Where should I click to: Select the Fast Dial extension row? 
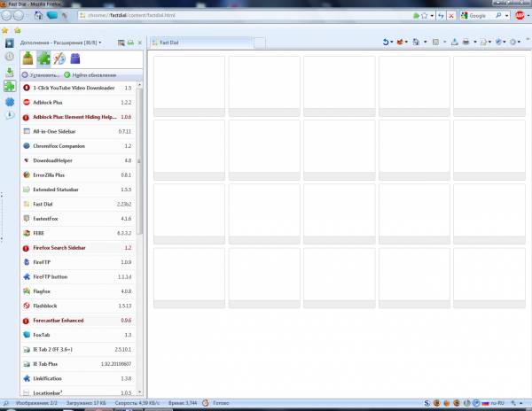[78, 204]
